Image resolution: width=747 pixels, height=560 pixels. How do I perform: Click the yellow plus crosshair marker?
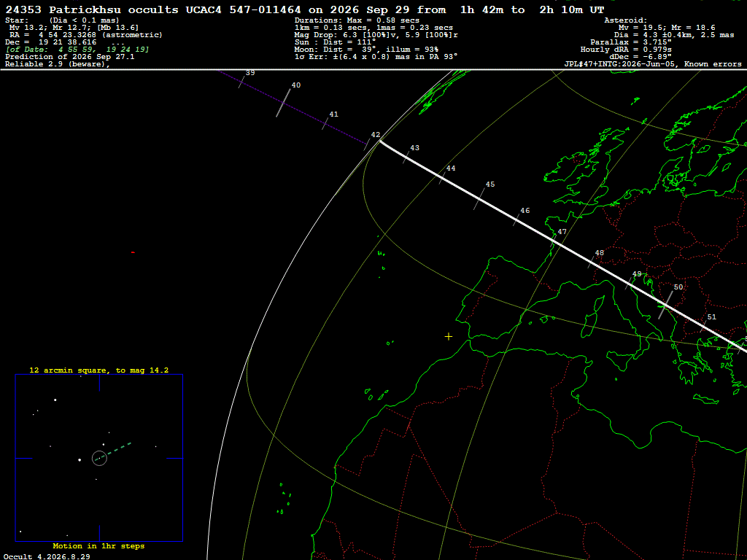point(449,337)
